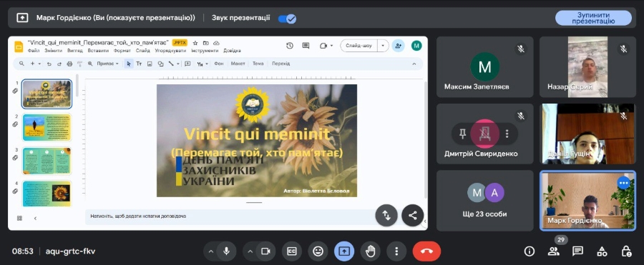Open the Слайд menu

[142, 51]
